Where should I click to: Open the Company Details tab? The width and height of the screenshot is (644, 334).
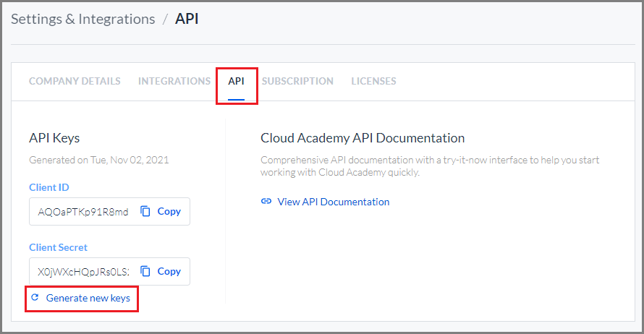pyautogui.click(x=75, y=81)
